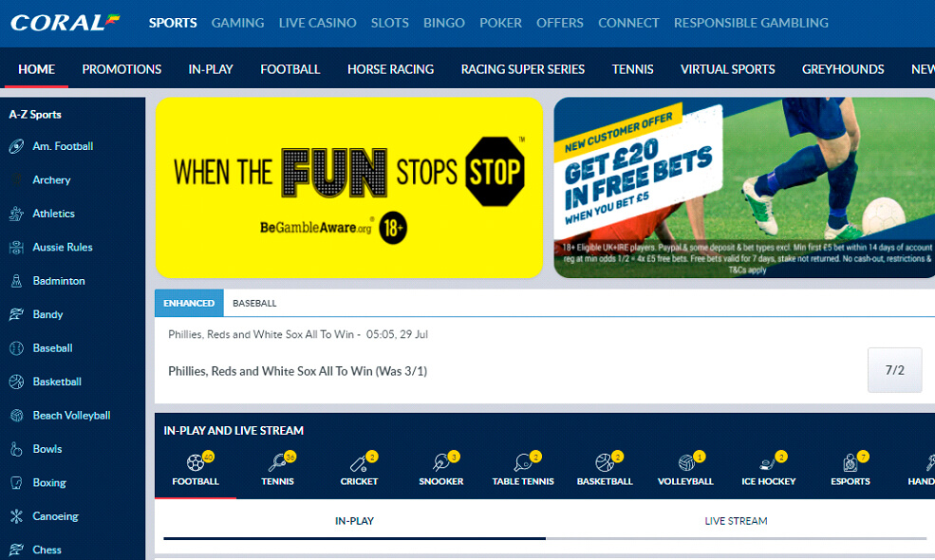The image size is (935, 560).
Task: Select the Home tab
Action: [36, 69]
